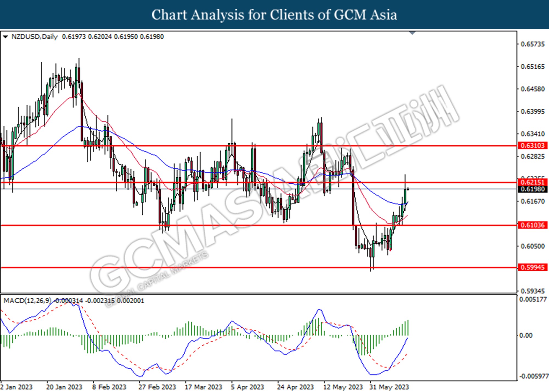The width and height of the screenshot is (549, 392).
Task: Click the 0.64580 price axis value
Action: [533, 89]
